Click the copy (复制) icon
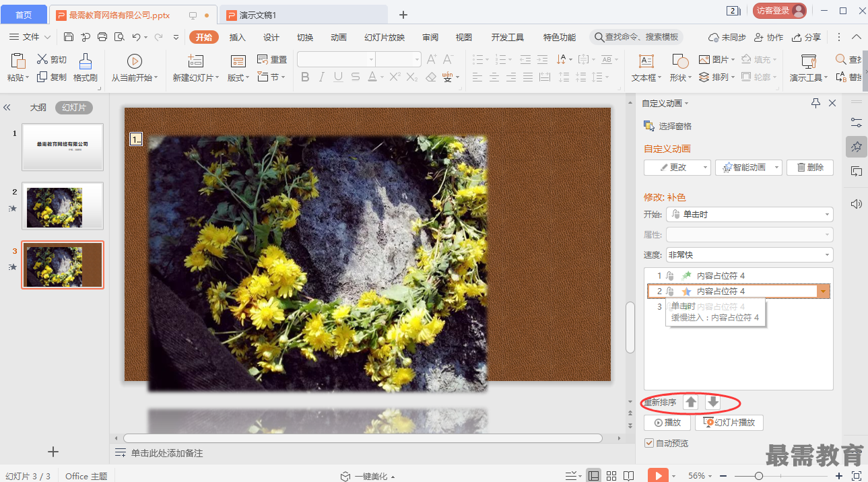This screenshot has width=868, height=482. (42, 77)
